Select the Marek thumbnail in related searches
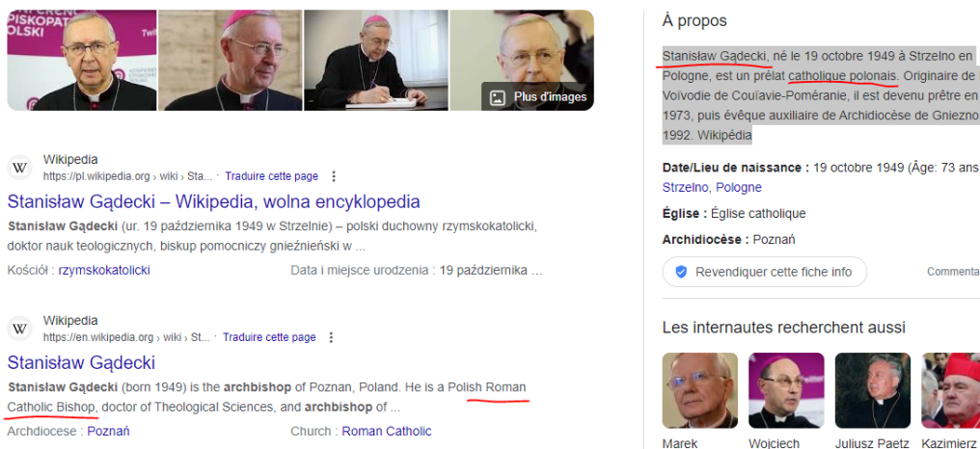 700,390
